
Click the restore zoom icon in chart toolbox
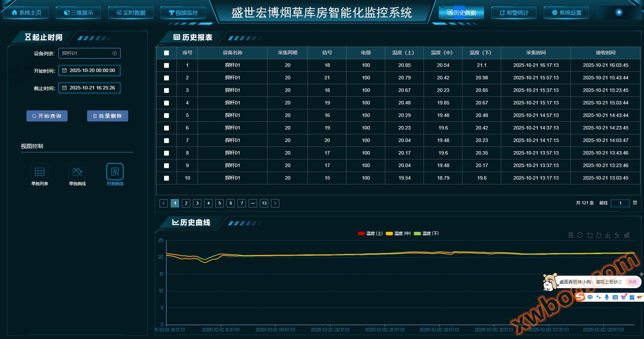click(599, 235)
